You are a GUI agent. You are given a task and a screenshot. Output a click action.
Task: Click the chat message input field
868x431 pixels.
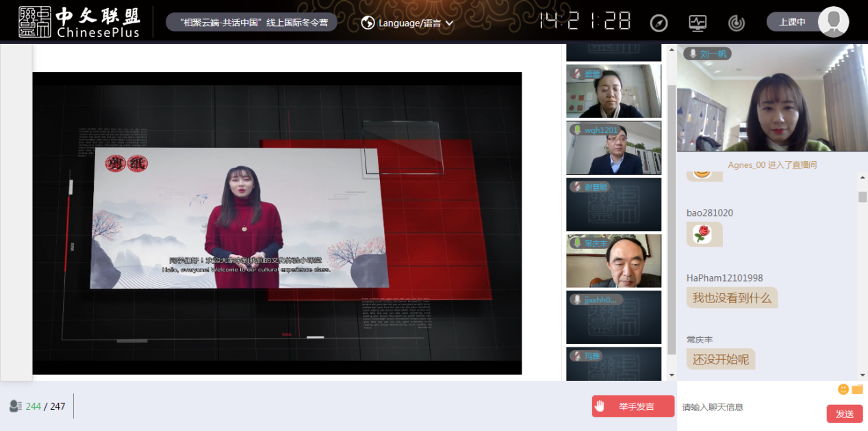click(750, 408)
